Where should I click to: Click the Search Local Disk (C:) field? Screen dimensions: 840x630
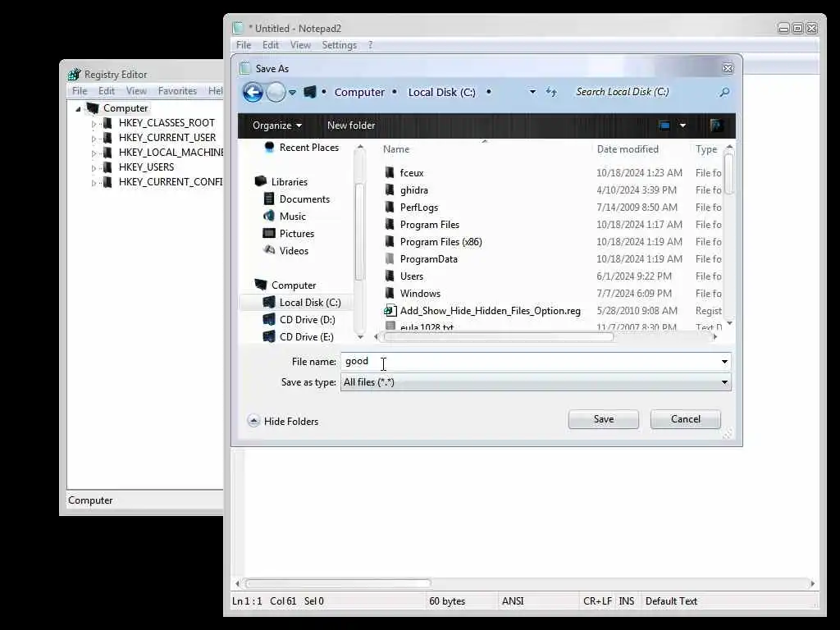(643, 92)
